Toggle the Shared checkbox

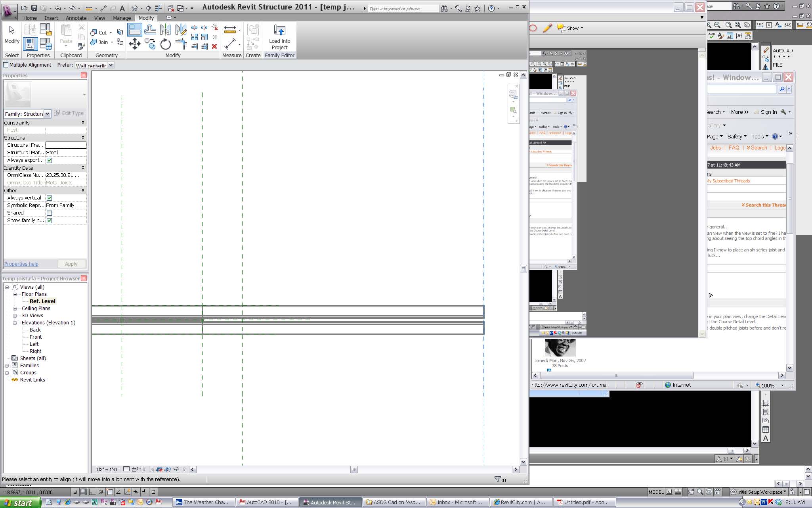49,213
